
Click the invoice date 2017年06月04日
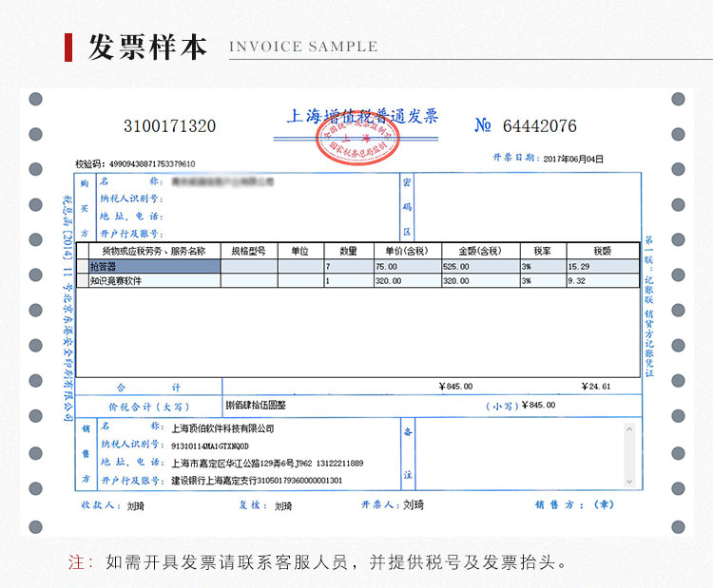point(574,159)
